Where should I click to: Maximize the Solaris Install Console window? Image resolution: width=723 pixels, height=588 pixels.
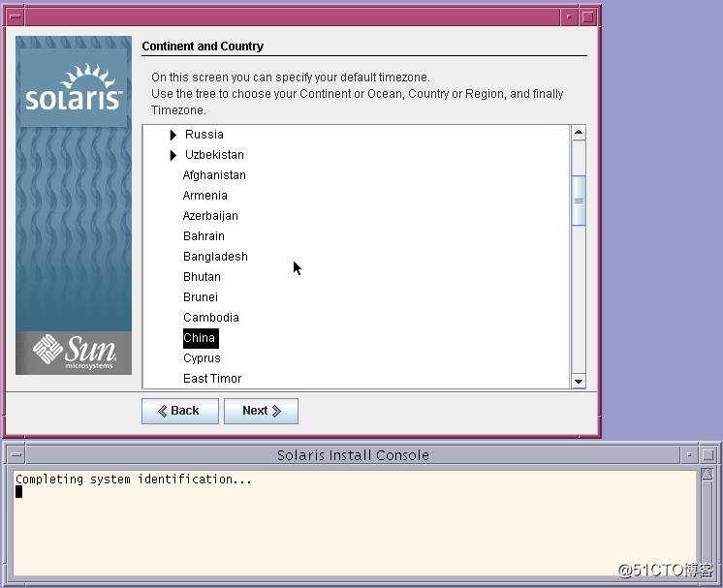[707, 455]
